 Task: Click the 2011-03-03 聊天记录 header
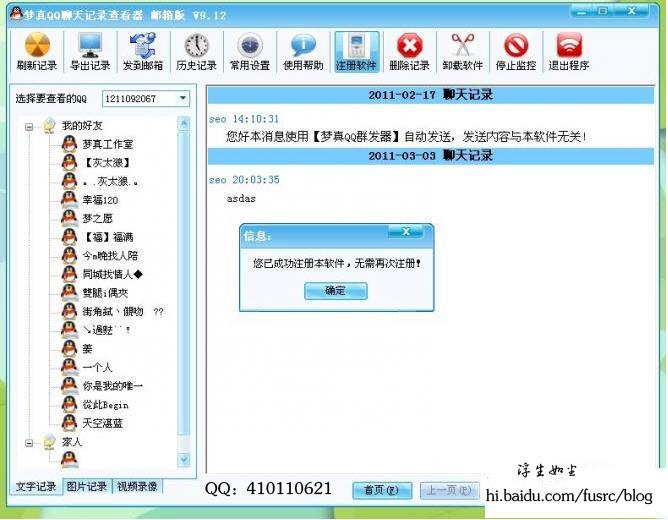click(x=431, y=156)
